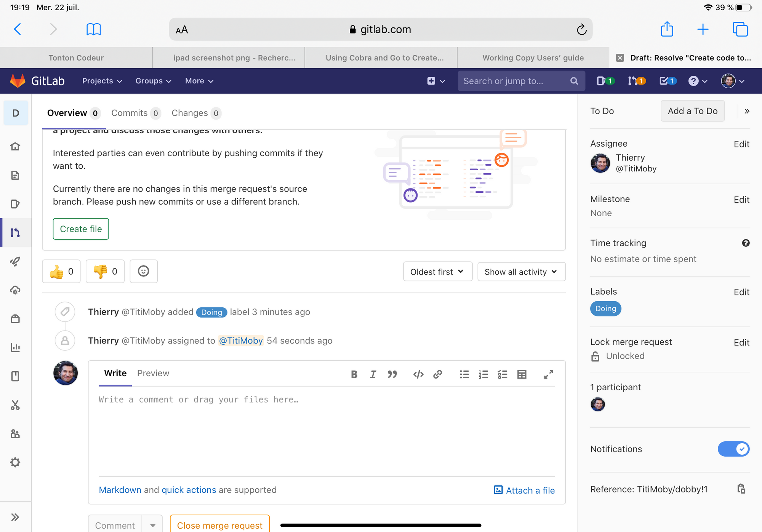The image size is (762, 532).
Task: Expand the Show all activity dropdown
Action: 521,272
